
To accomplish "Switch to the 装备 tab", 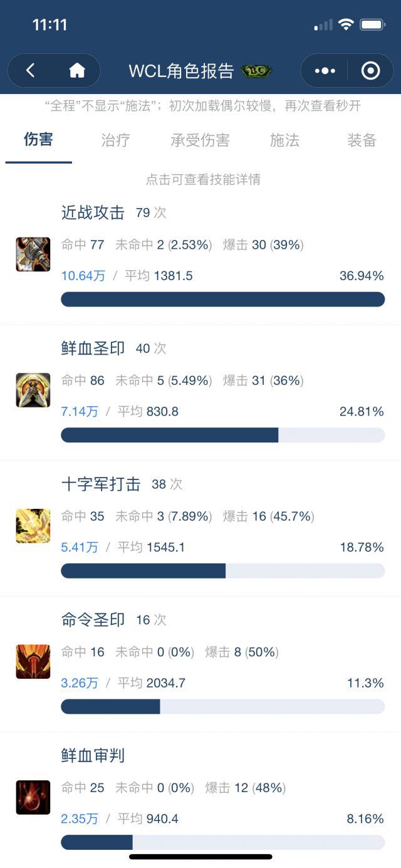I will pos(362,140).
